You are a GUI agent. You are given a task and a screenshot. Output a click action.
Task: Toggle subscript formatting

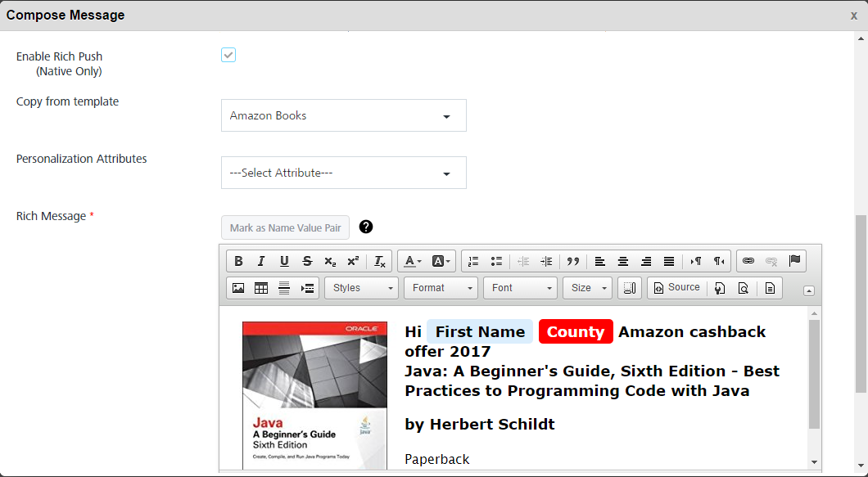pos(331,261)
